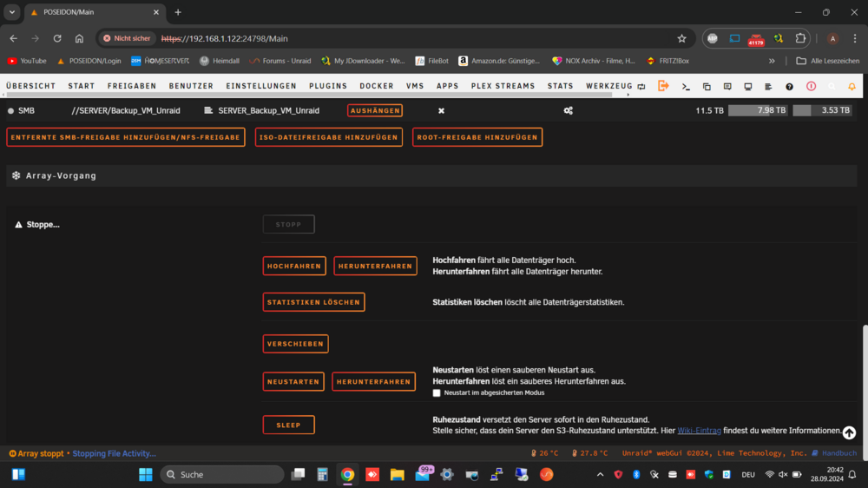The width and height of the screenshot is (868, 488).
Task: Click the file manager copy icon in header
Action: pos(707,87)
